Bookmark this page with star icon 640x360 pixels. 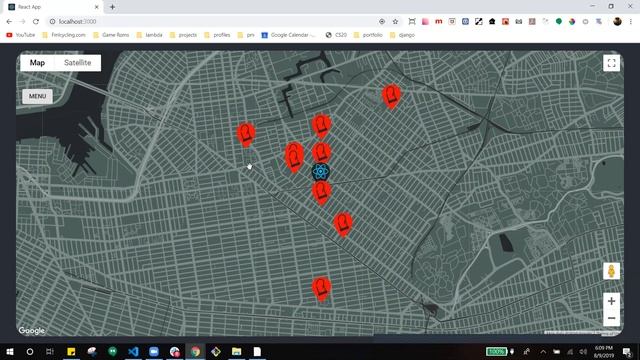pos(395,22)
